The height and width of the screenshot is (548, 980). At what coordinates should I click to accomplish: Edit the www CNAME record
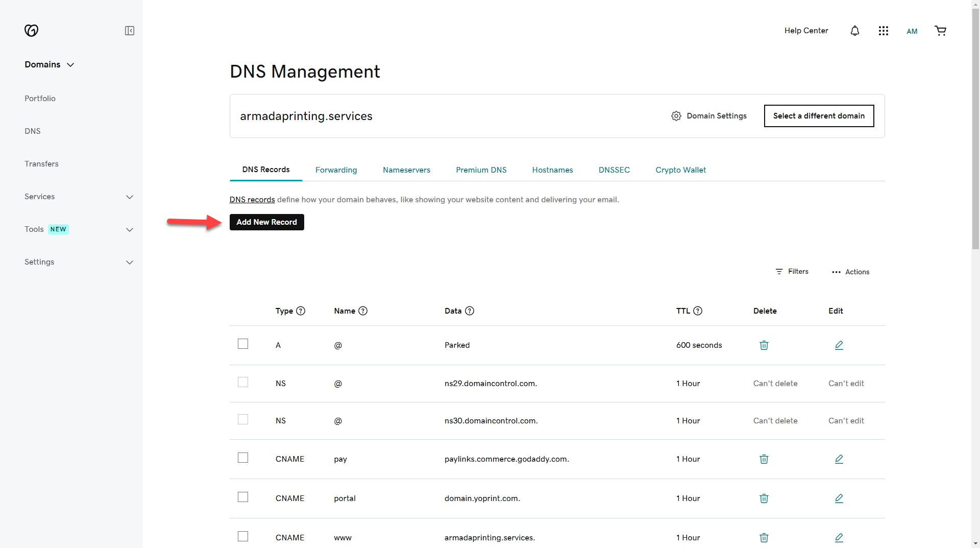click(x=839, y=538)
